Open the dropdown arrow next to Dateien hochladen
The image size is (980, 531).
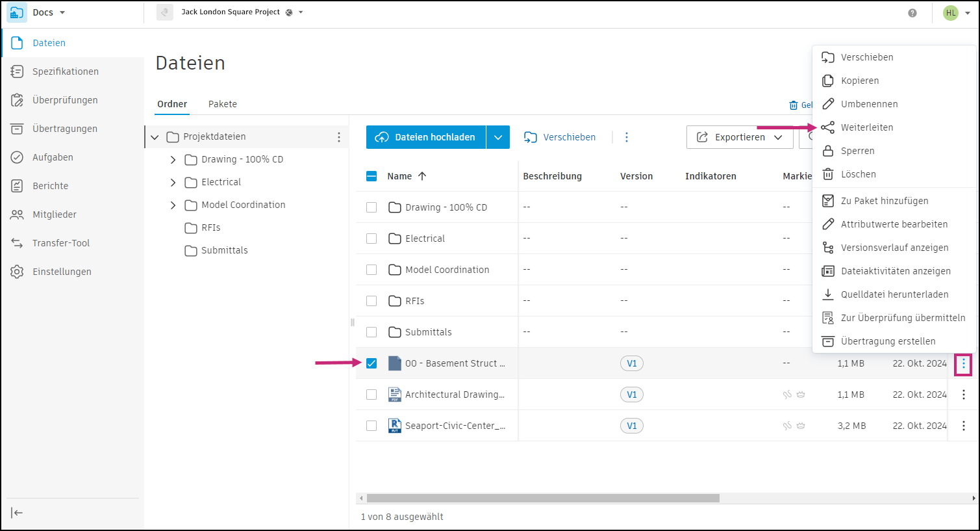click(x=498, y=137)
